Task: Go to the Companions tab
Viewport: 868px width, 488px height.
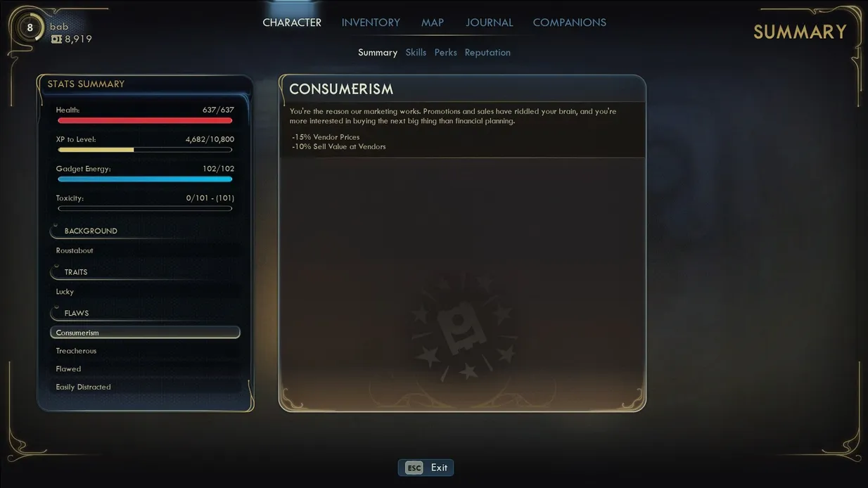Action: [x=569, y=23]
